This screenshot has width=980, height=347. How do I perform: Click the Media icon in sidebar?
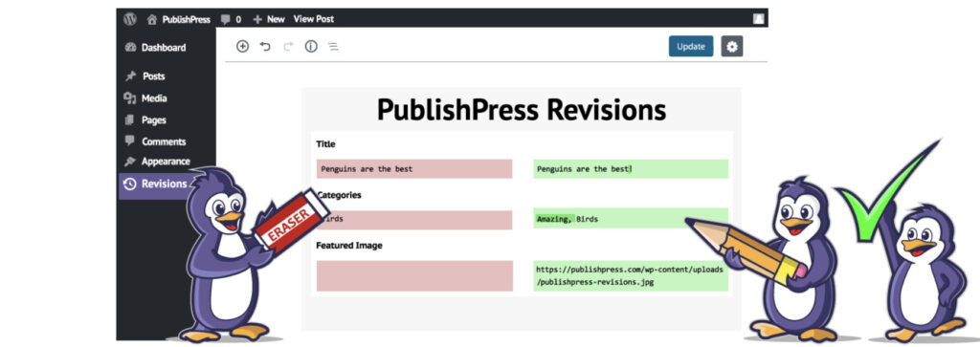[x=130, y=98]
